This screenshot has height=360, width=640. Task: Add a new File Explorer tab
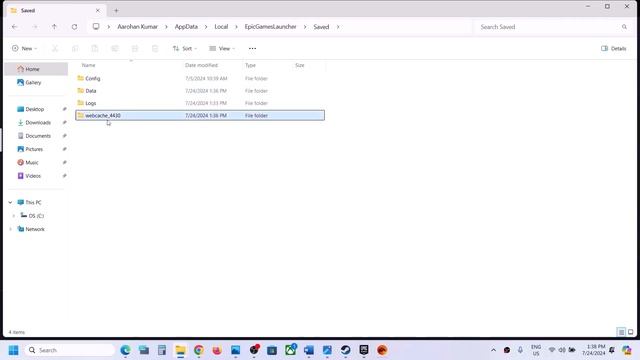(x=116, y=11)
